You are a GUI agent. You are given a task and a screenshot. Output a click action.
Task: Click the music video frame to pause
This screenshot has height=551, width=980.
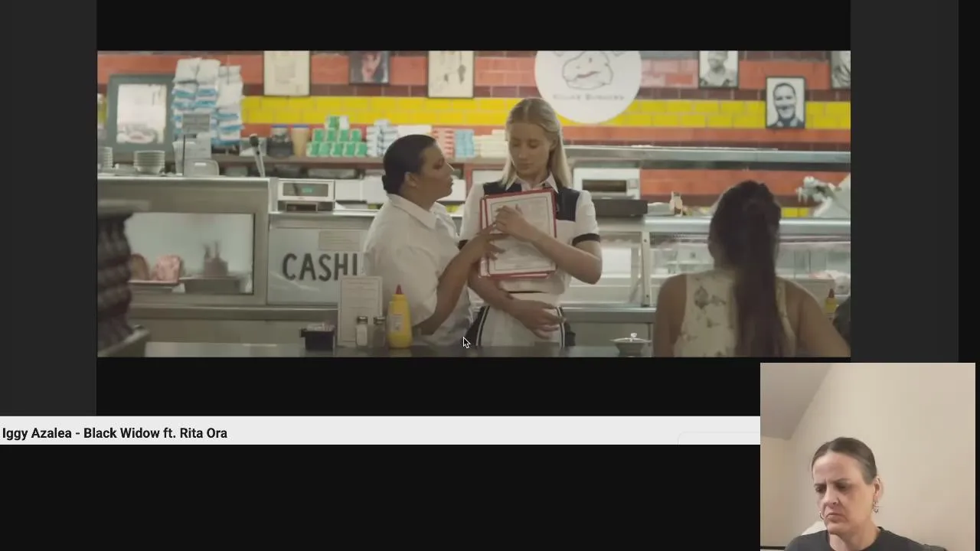(473, 204)
